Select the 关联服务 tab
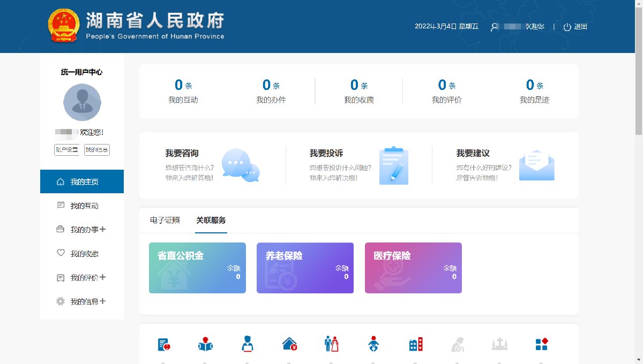643x364 pixels. 211,220
